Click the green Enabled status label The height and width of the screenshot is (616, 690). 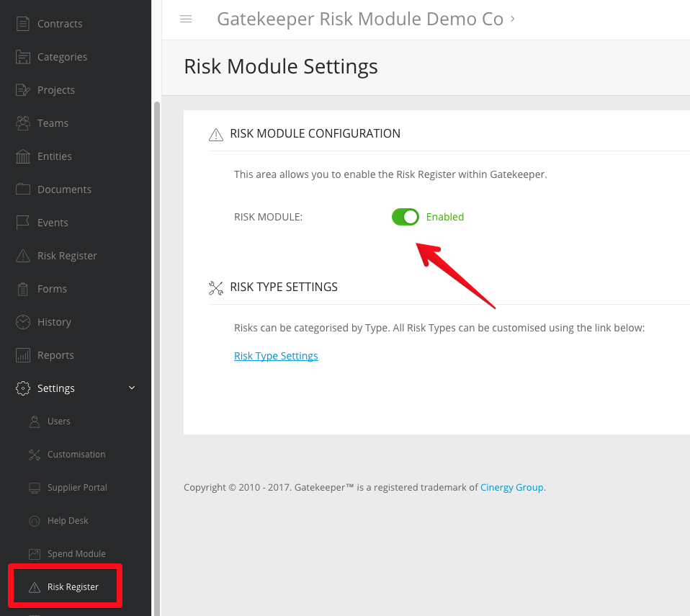click(445, 217)
